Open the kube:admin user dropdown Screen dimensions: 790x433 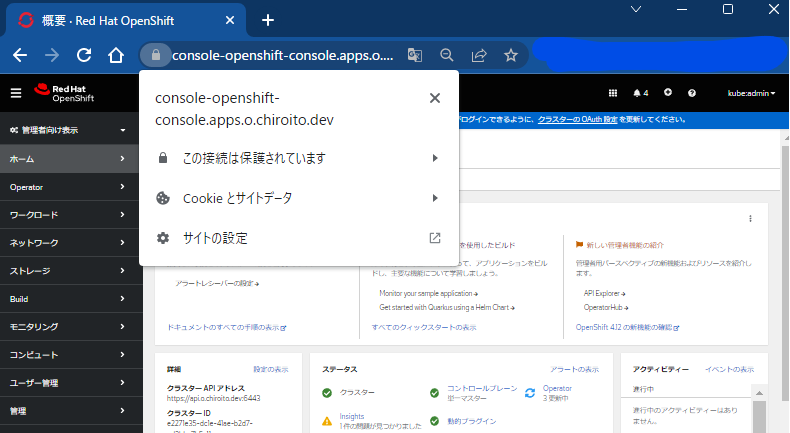click(x=751, y=93)
